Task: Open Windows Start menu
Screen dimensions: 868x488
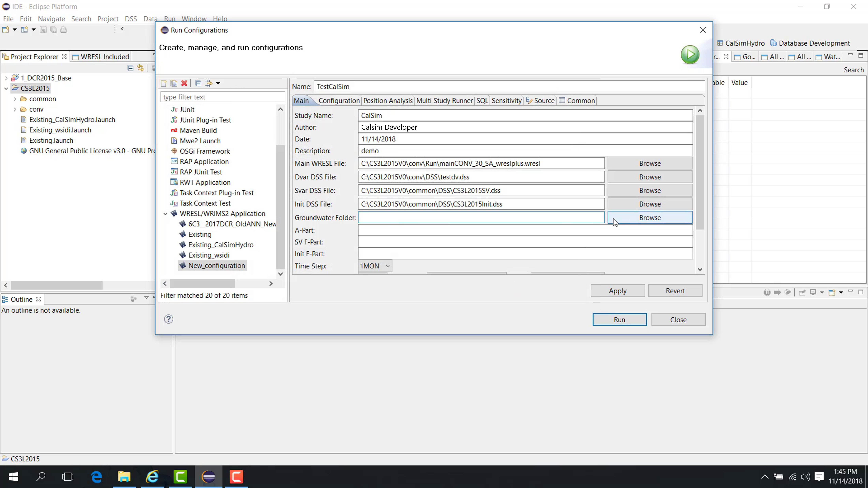Action: click(13, 477)
